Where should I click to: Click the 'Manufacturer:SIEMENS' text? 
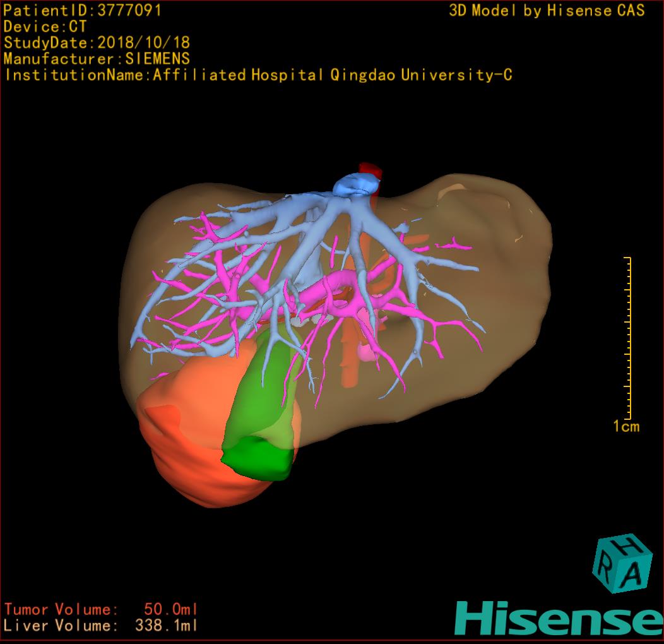point(97,59)
